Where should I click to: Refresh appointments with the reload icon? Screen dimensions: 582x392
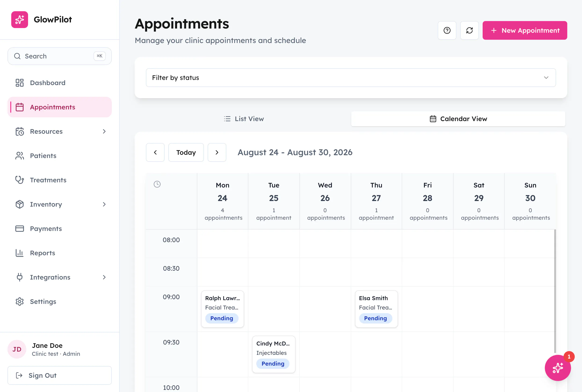coord(470,30)
